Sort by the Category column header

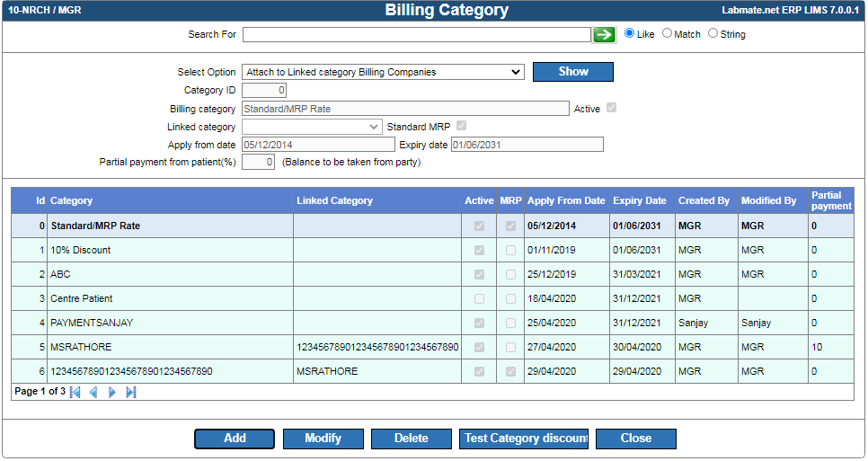[x=71, y=201]
